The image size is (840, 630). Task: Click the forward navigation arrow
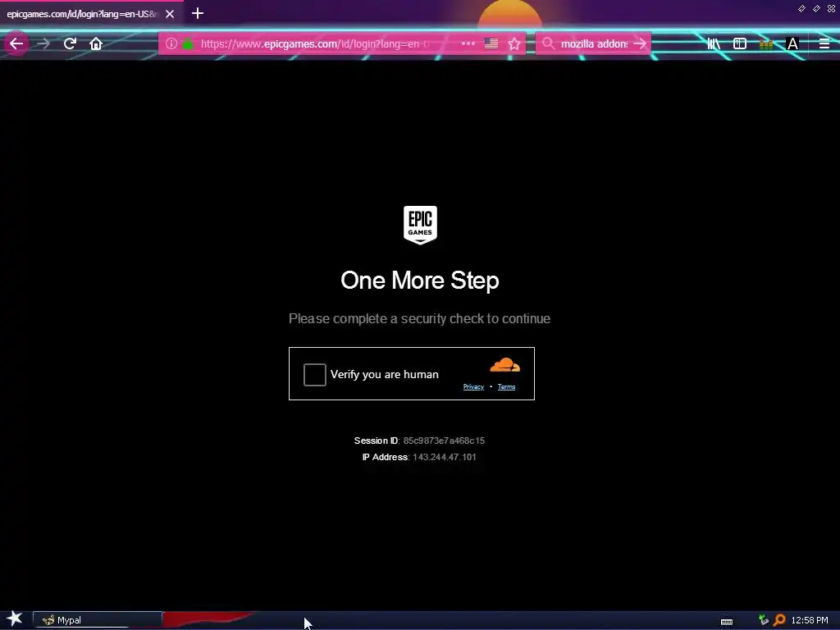(44, 43)
